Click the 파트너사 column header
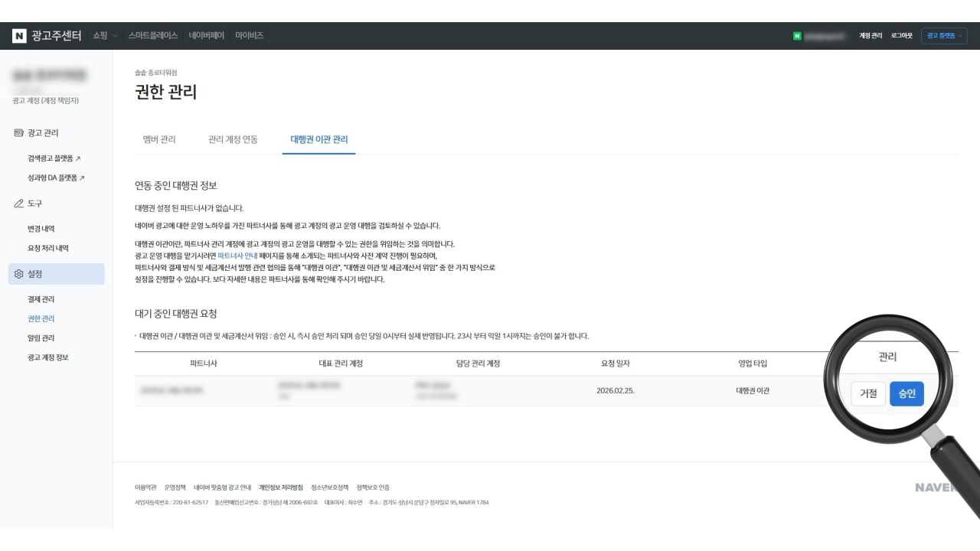Screen dimensions: 980x551 pyautogui.click(x=203, y=364)
